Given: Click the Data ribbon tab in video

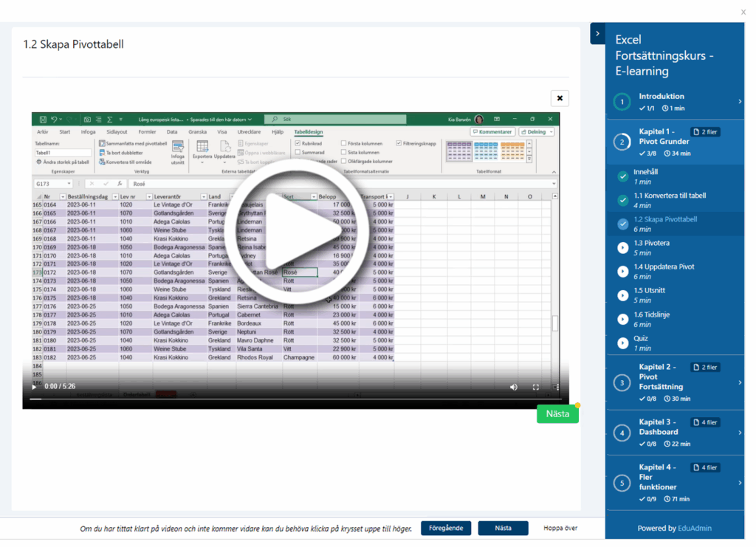Looking at the screenshot, I should (171, 132).
